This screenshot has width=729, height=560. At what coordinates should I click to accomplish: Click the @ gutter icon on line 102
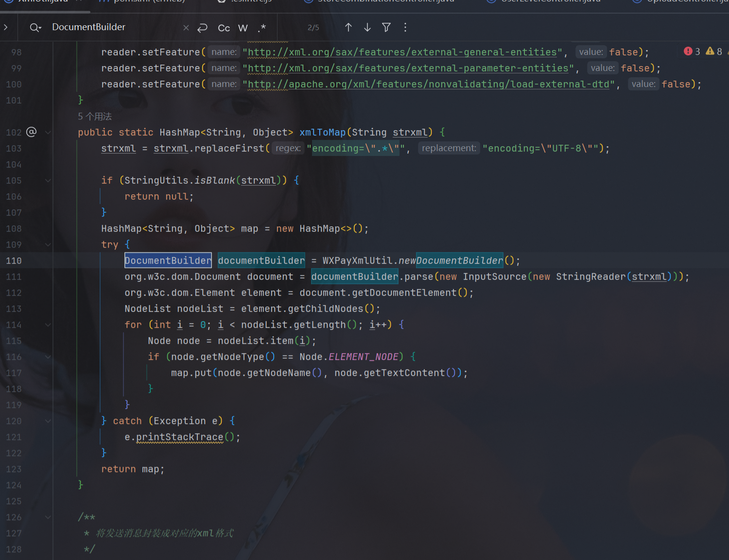pyautogui.click(x=32, y=132)
